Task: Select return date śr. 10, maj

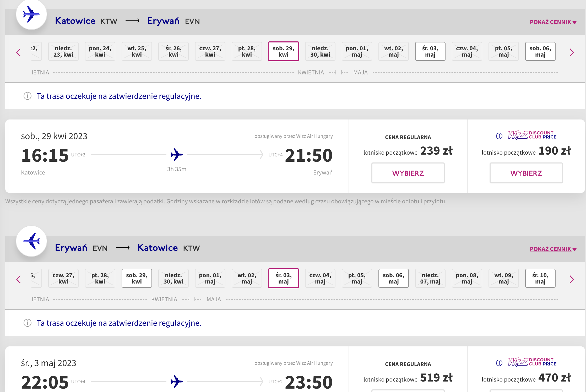Action: (540, 278)
